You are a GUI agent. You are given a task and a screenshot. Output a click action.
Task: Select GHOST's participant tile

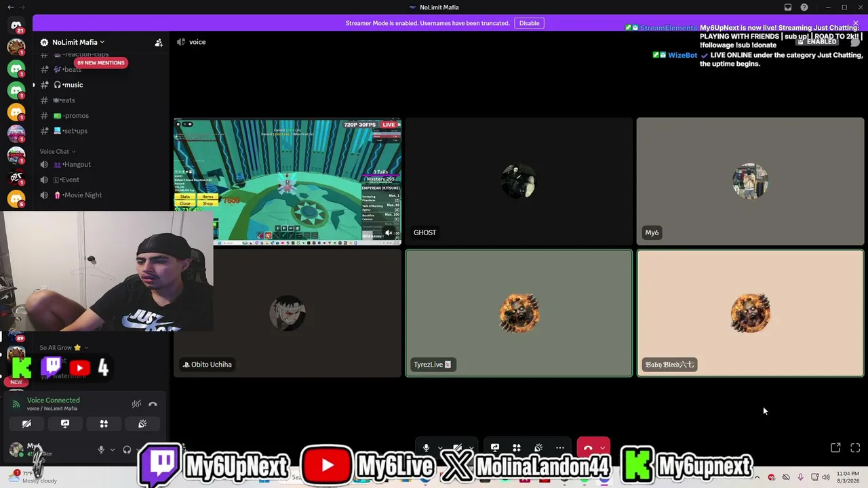519,182
